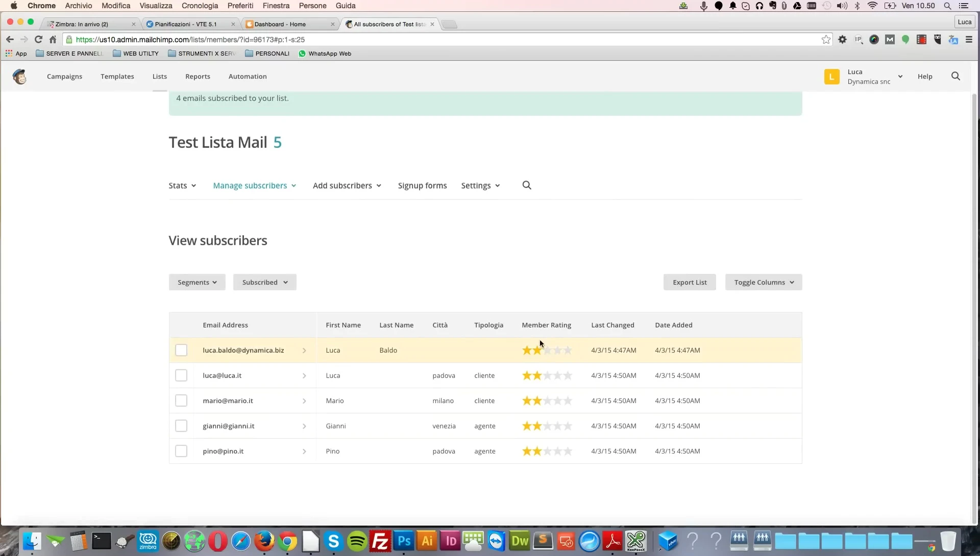Set a star rating for luca@luca.it

[x=547, y=375]
